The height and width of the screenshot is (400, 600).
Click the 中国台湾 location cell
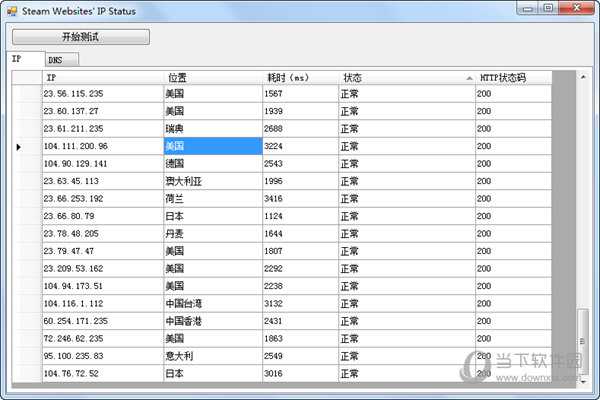pos(213,304)
